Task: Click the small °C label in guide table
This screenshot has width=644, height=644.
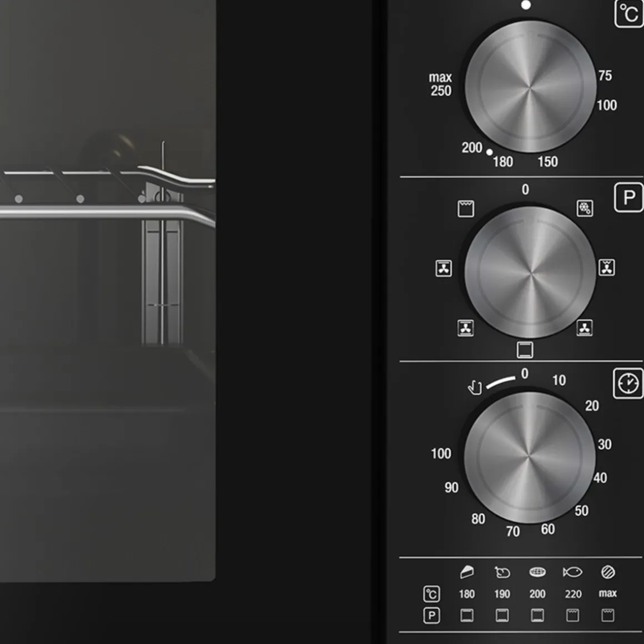Action: click(431, 594)
